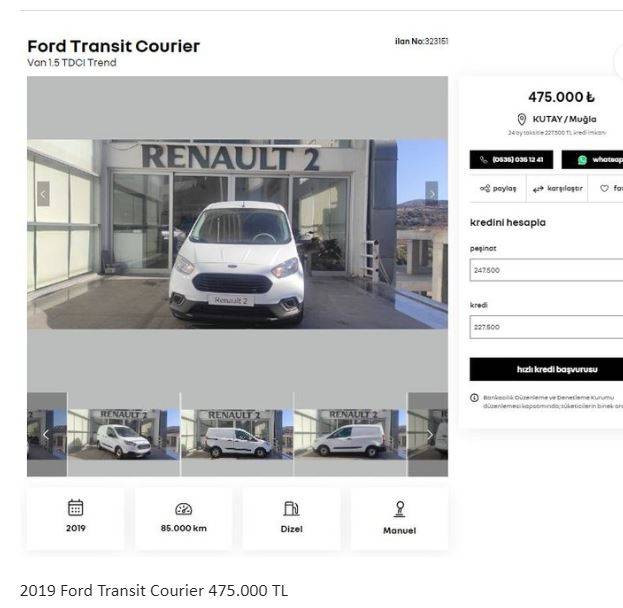Click hızlı kredi başvurusu button
Screen dimensions: 623x608
[546, 369]
